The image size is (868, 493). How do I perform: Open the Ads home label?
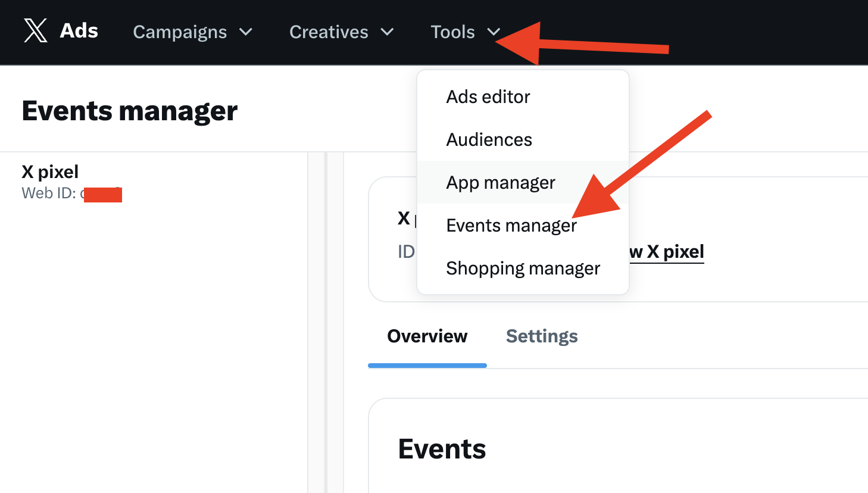pos(79,30)
